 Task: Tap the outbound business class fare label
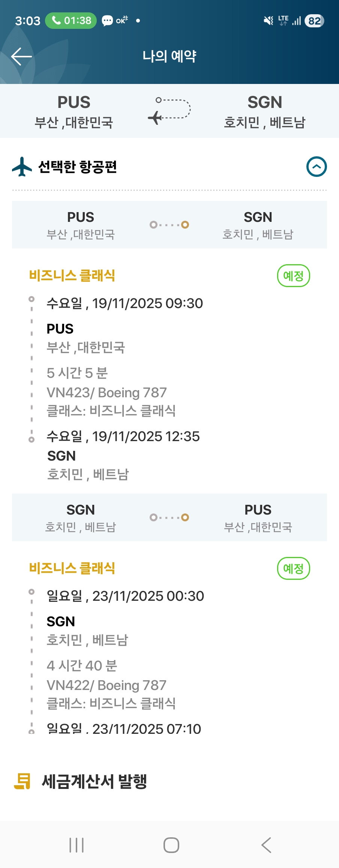pyautogui.click(x=72, y=275)
